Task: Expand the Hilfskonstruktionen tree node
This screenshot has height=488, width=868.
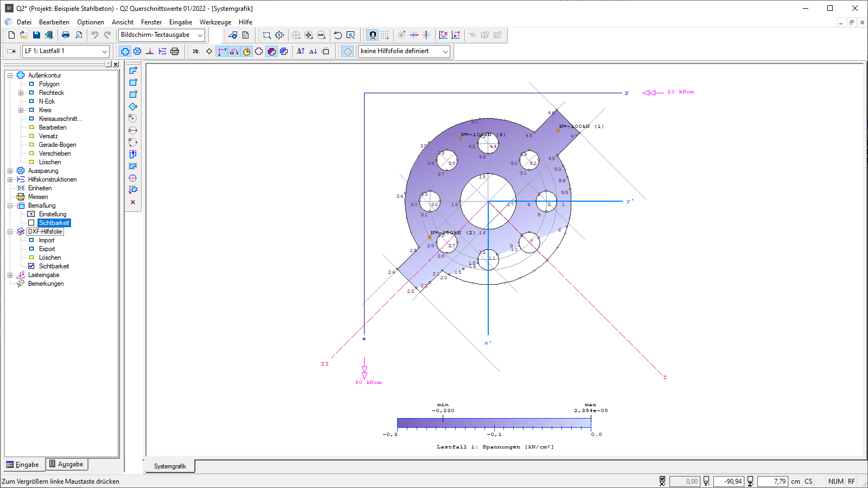Action: (x=10, y=179)
